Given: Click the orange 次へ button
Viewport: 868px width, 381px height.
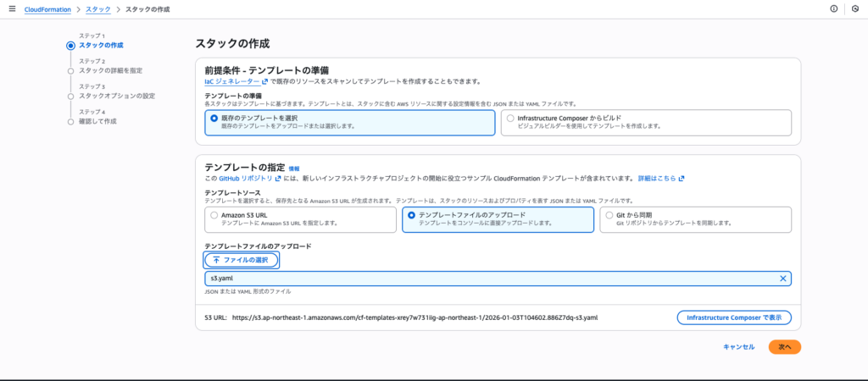Looking at the screenshot, I should tap(784, 346).
